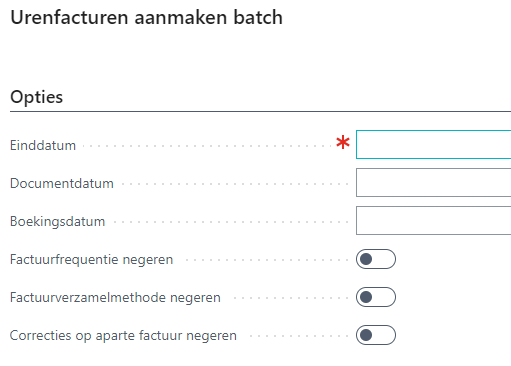Click the Factuurfrequentie negeren label
Viewport: 511px width, 366px height.
(x=91, y=260)
